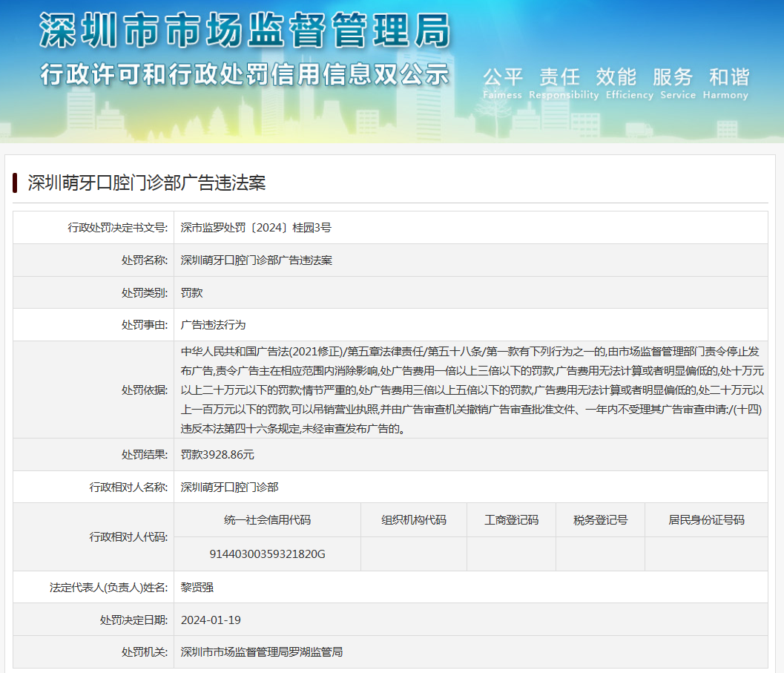784x673 pixels.
Task: Click the 行政相对人名称 label
Action: [x=128, y=487]
